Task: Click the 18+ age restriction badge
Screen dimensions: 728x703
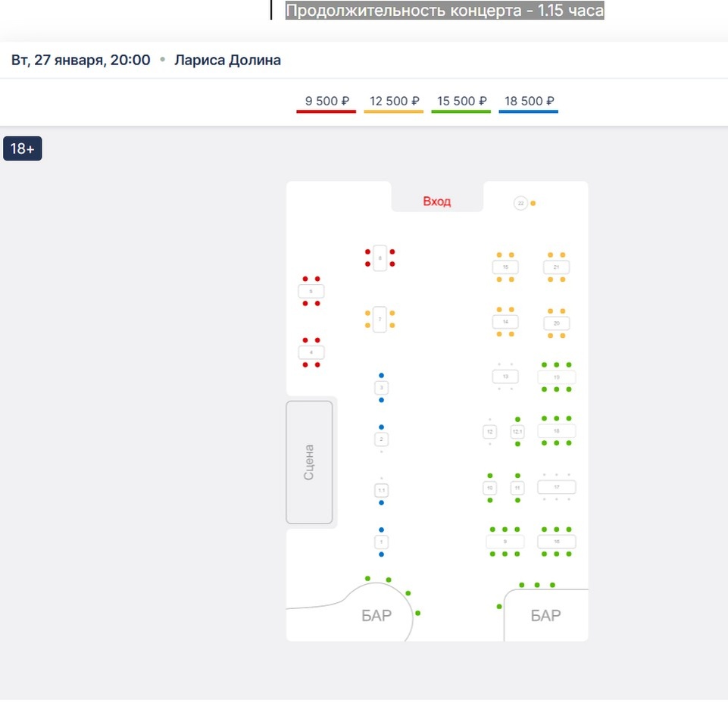Action: pos(22,148)
